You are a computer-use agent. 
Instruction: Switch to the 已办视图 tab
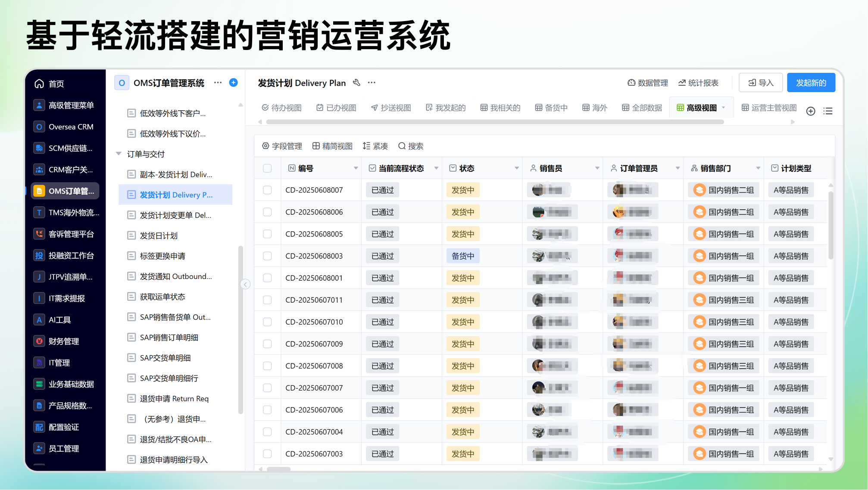336,108
